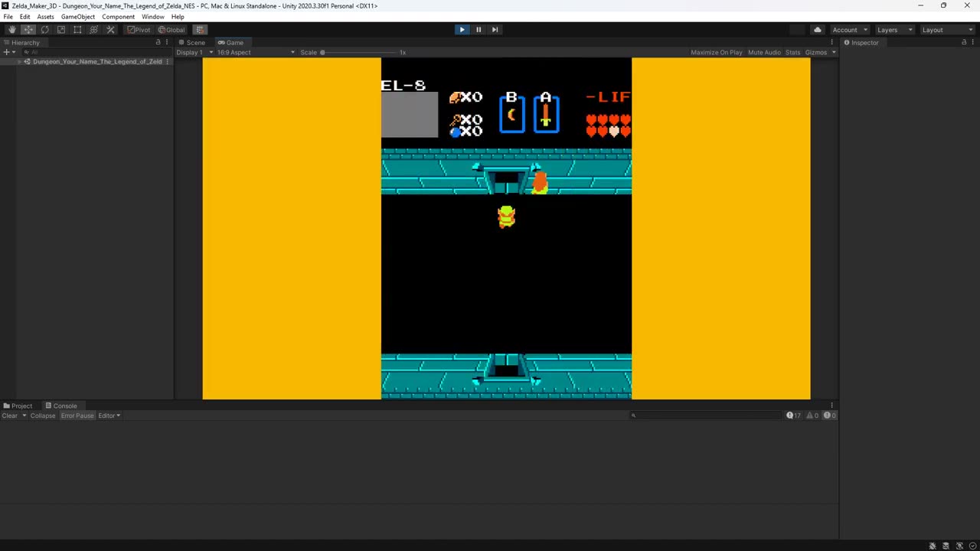
Task: Toggle Global/Local handle rotation
Action: tap(171, 30)
